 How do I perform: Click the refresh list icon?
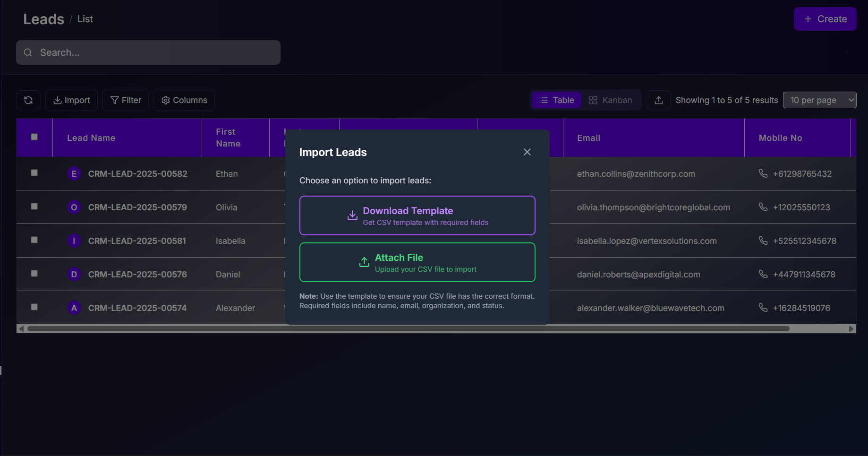coord(28,100)
